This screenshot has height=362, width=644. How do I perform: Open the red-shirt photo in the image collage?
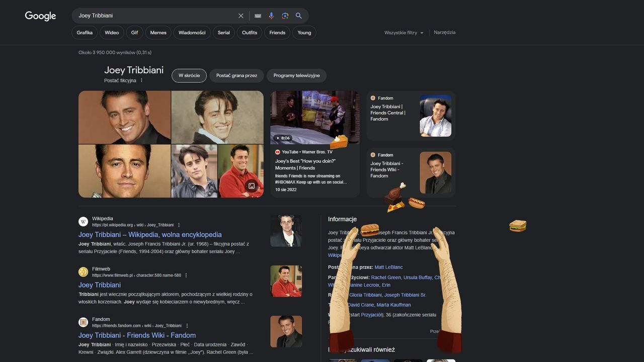[240, 171]
